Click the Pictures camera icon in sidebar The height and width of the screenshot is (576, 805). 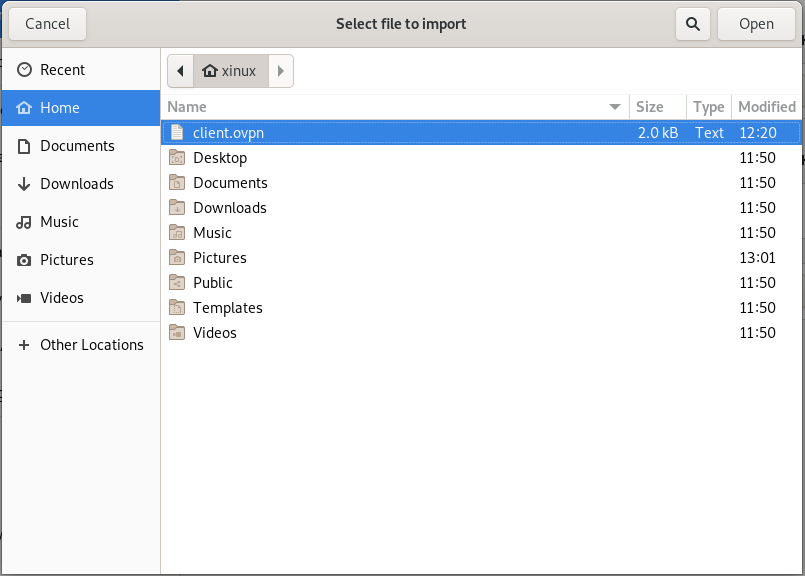pyautogui.click(x=24, y=260)
